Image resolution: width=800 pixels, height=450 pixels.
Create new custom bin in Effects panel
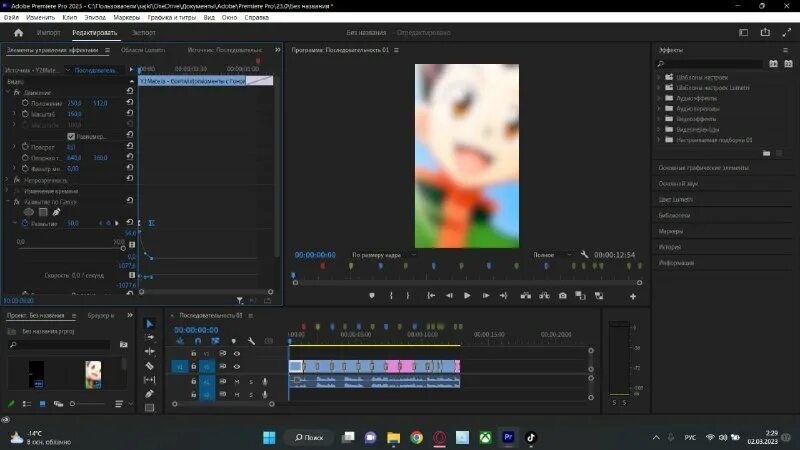(766, 153)
